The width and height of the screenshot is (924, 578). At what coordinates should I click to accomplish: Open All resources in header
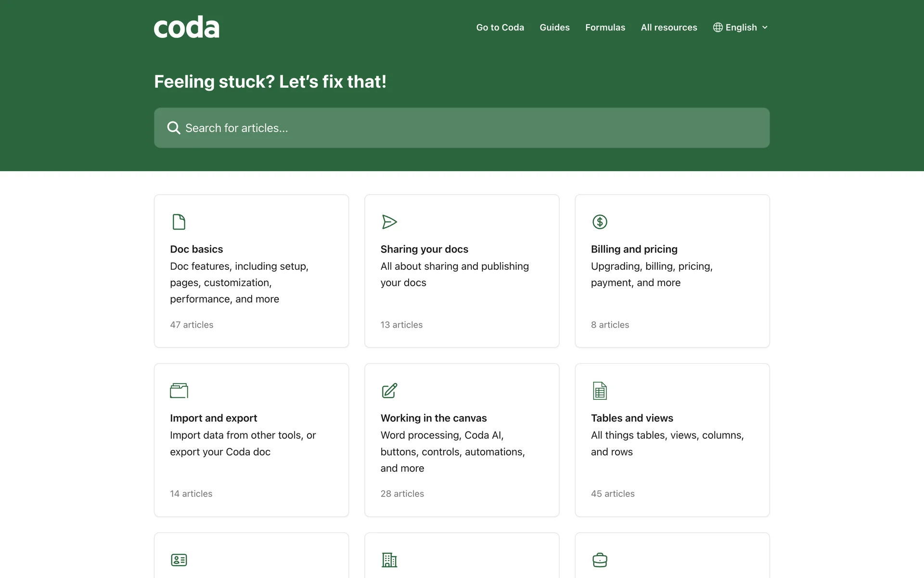tap(668, 27)
